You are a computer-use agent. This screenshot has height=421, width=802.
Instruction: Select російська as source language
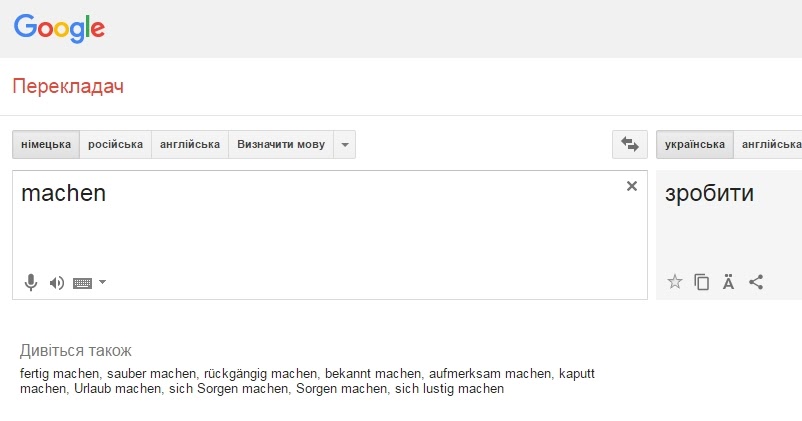tap(116, 144)
